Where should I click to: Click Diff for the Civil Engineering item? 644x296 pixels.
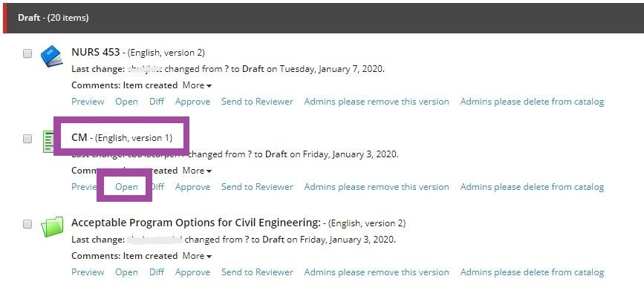pyautogui.click(x=157, y=272)
